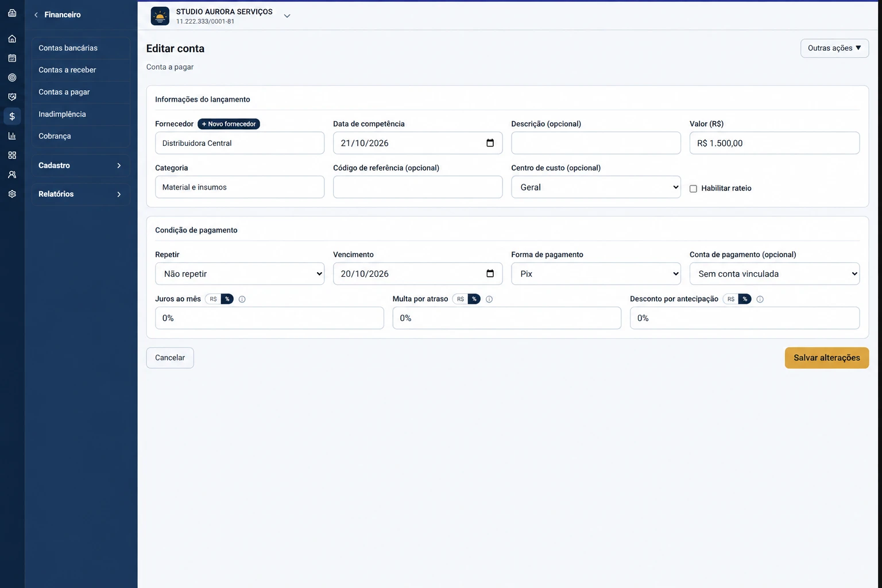Open the calendar picker in Vencimento field
The height and width of the screenshot is (588, 882).
(x=490, y=273)
